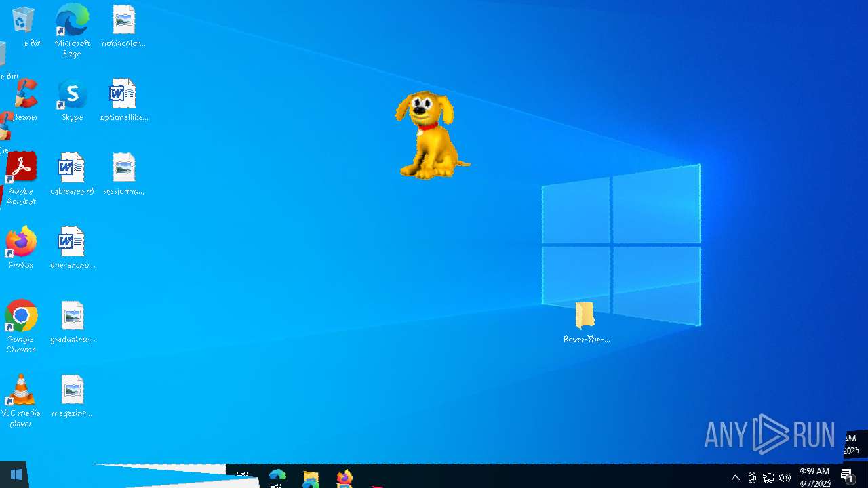Open the taskbar clock showing 9:59 AM
The height and width of the screenshot is (488, 868).
pyautogui.click(x=814, y=476)
